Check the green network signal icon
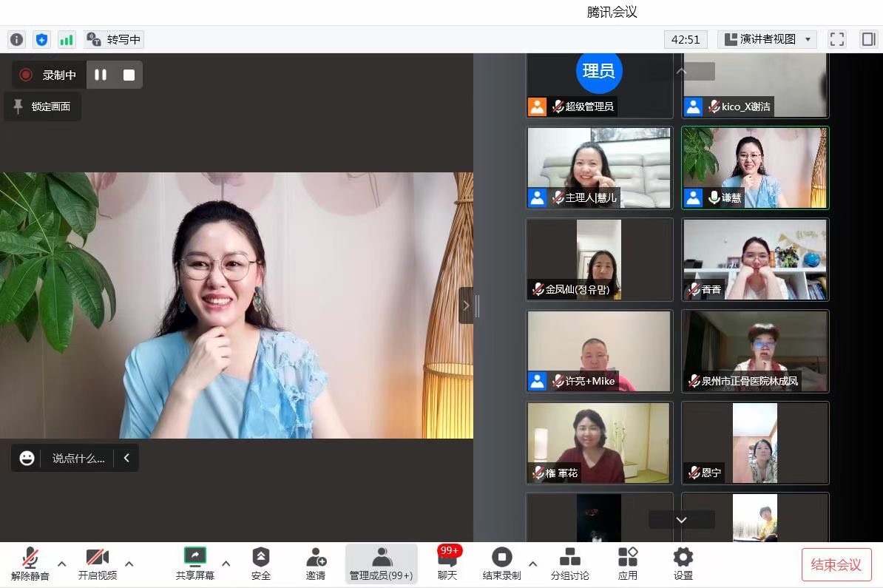 (67, 39)
